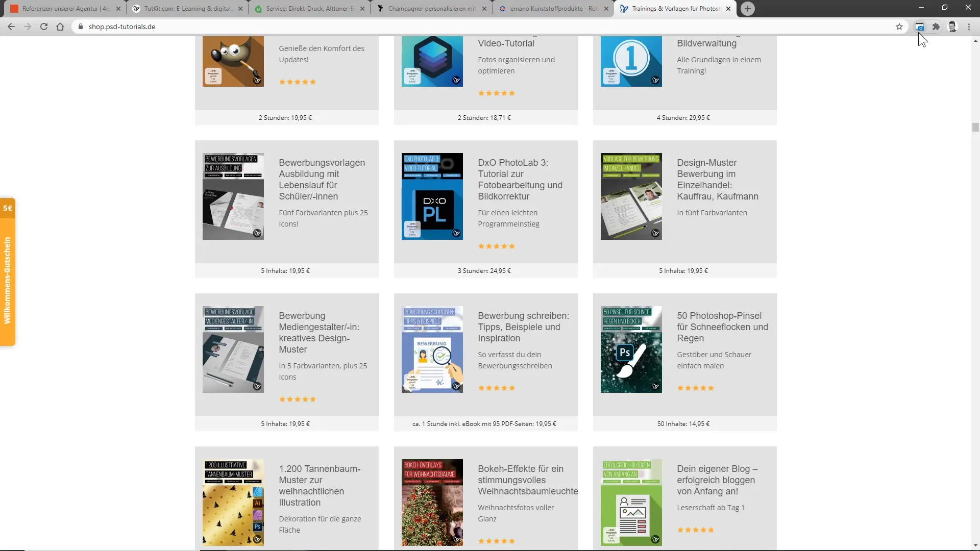Open 50 Pinsel für Schnee Ps thumbnail

[631, 349]
